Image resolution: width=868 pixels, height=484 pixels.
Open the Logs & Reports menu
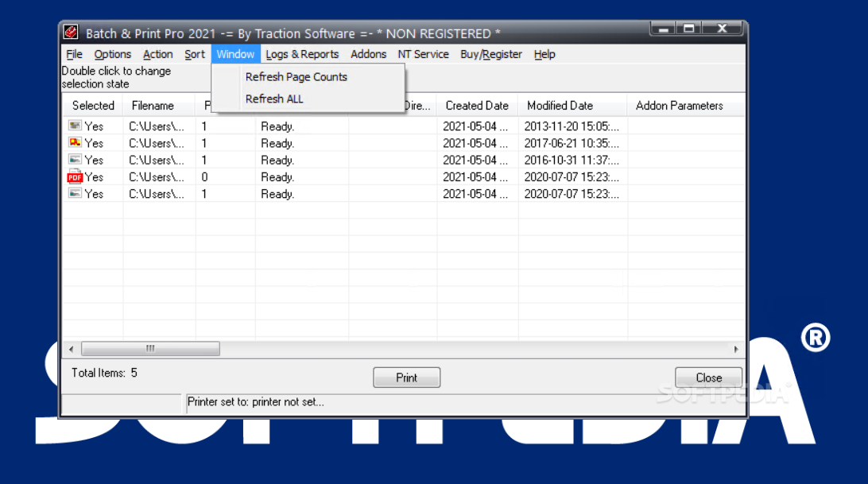coord(302,54)
